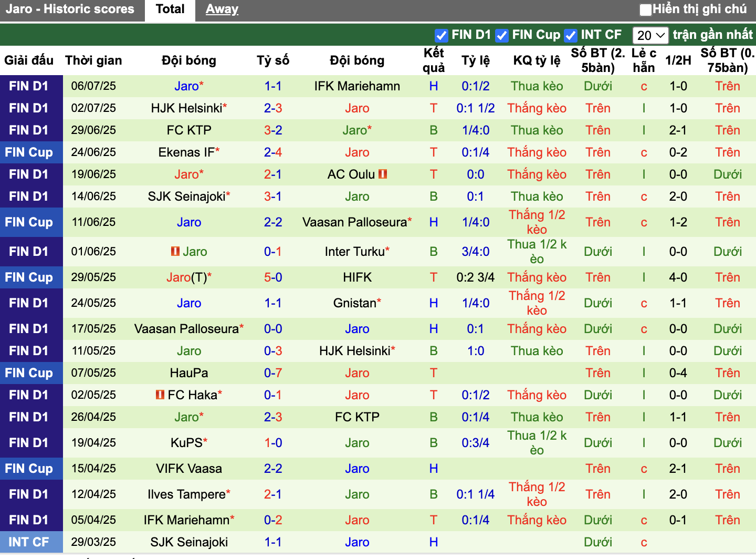Click VIFK Vaasa team name
This screenshot has width=756, height=559.
point(189,469)
